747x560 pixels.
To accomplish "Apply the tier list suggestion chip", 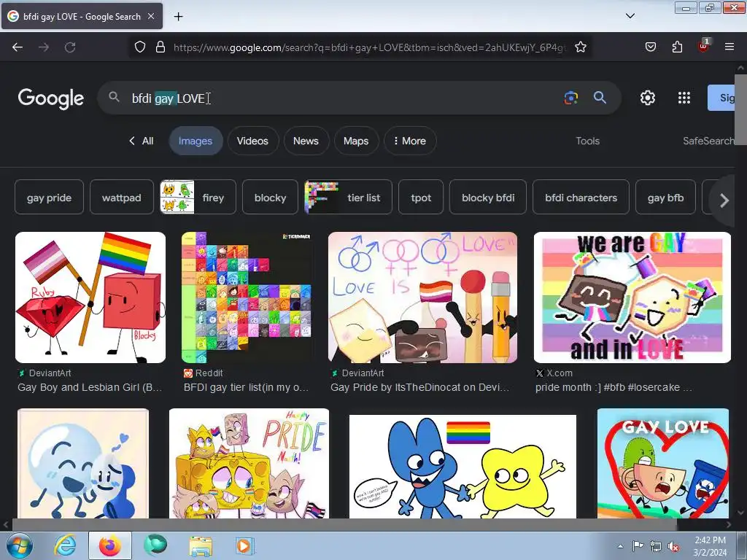I will pos(348,197).
